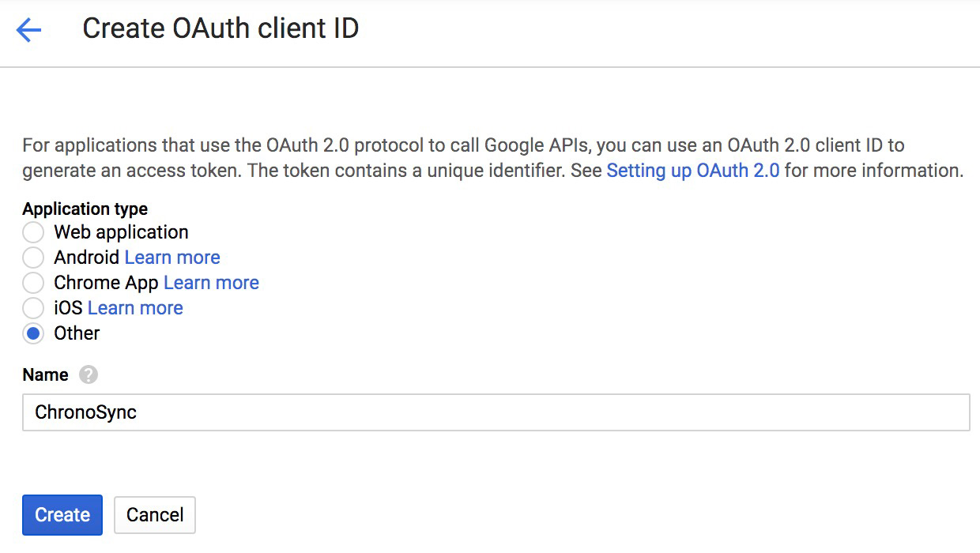Viewport: 980px width, 553px height.
Task: Select the Web application radio button
Action: click(x=33, y=232)
